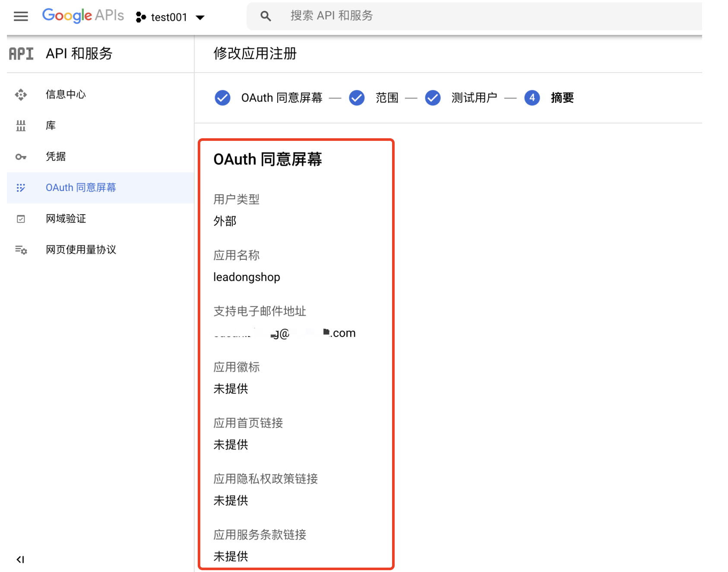The height and width of the screenshot is (572, 728).
Task: Select the OAuth 同意屏幕 sidebar entry
Action: [80, 187]
